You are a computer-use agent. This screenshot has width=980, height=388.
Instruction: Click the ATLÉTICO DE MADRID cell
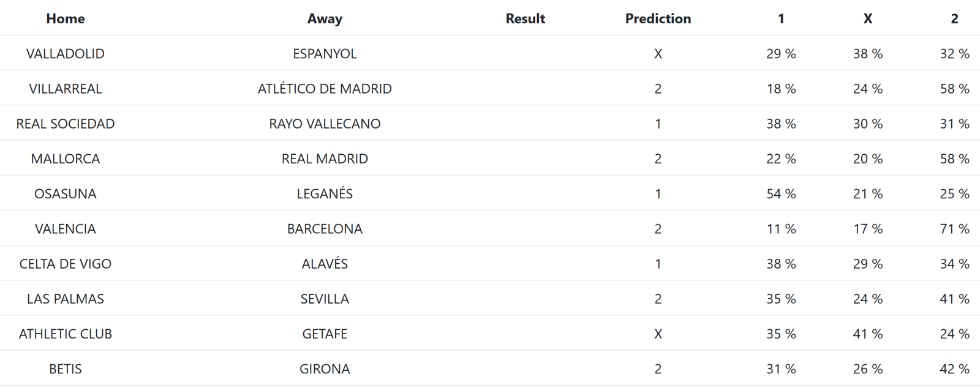pyautogui.click(x=325, y=89)
